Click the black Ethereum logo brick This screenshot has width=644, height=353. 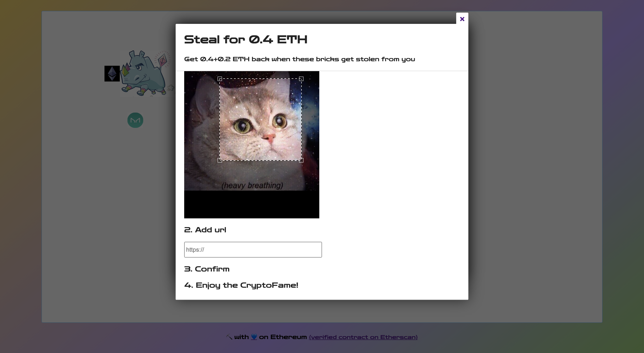[112, 73]
